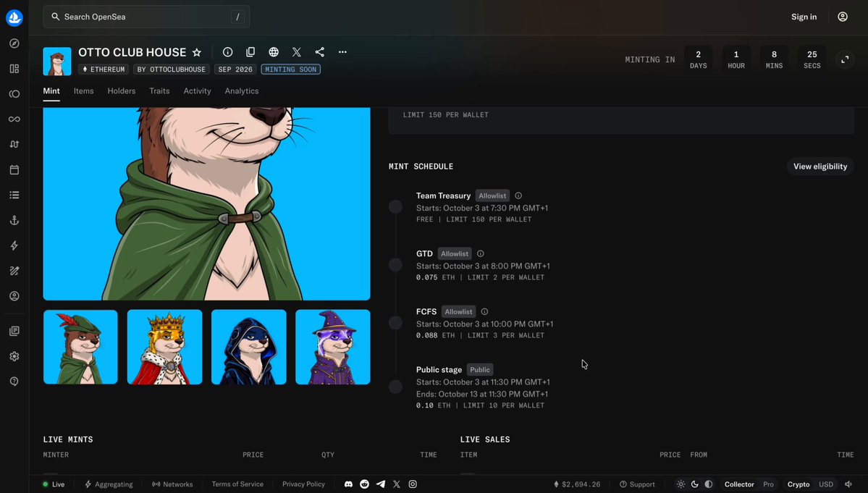This screenshot has height=493, width=868.
Task: Open settings gear in left sidebar
Action: point(14,356)
